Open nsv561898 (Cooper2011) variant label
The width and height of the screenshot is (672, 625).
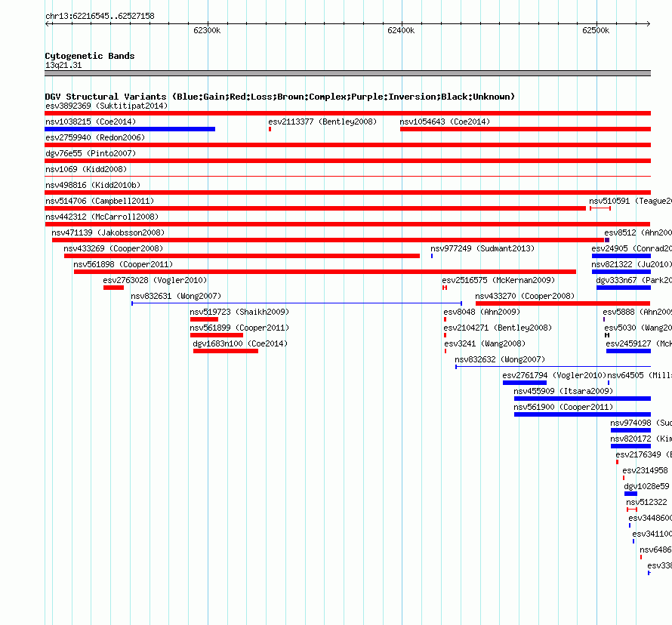tap(123, 264)
